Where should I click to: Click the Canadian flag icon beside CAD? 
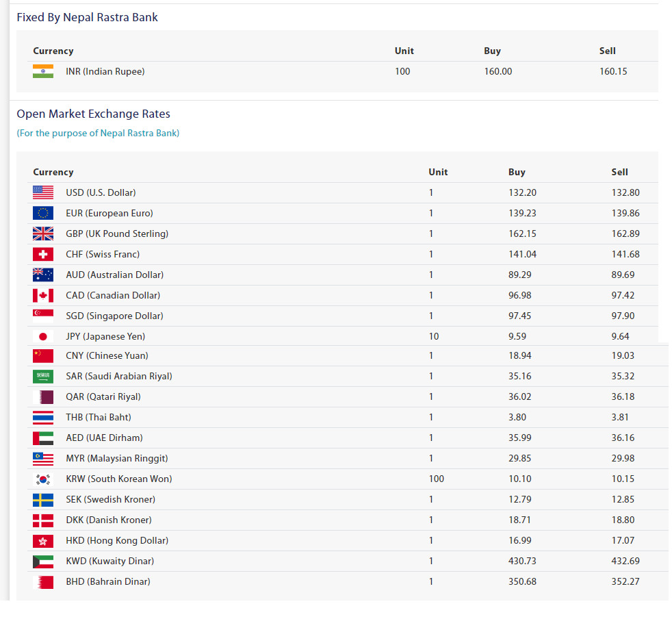43,296
